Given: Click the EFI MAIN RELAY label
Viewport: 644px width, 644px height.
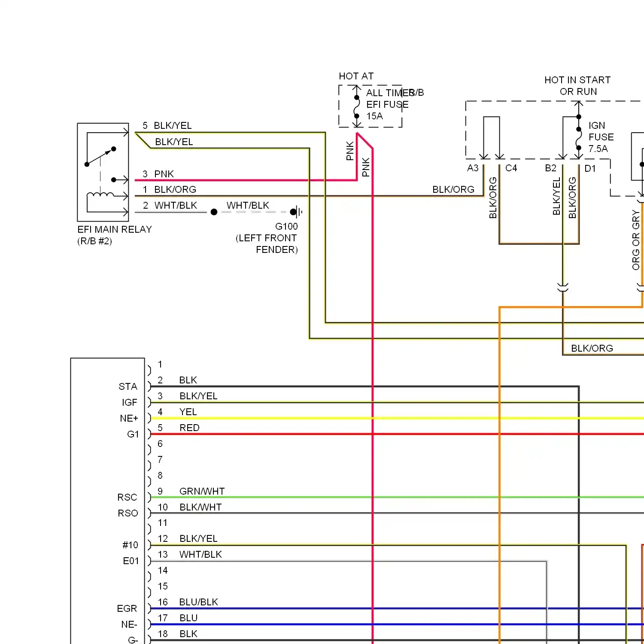Looking at the screenshot, I should tap(115, 229).
